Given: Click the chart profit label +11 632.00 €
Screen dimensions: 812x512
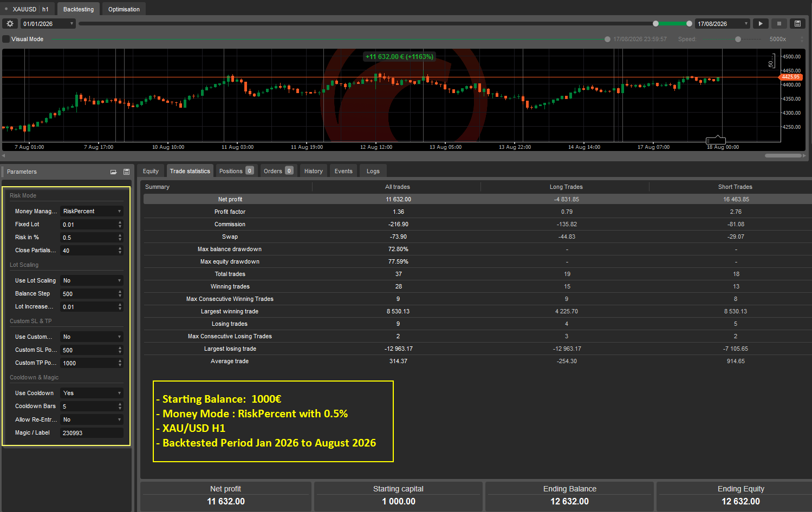Looking at the screenshot, I should tap(399, 56).
